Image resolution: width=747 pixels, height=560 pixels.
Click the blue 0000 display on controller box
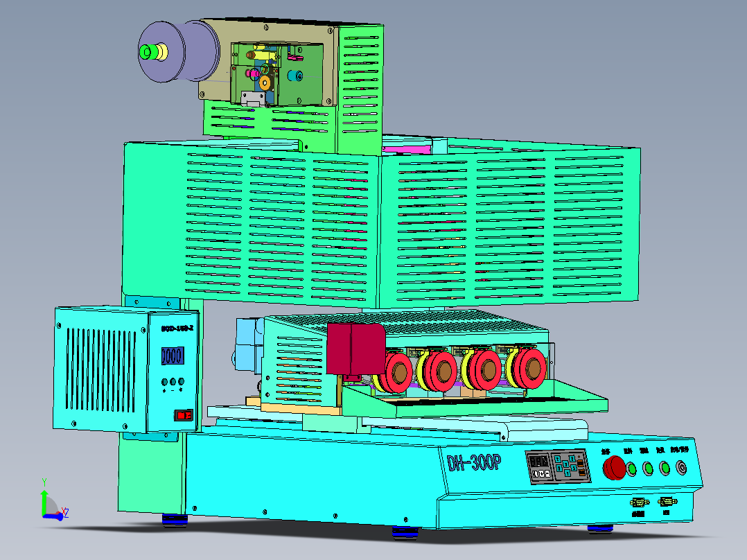click(173, 356)
